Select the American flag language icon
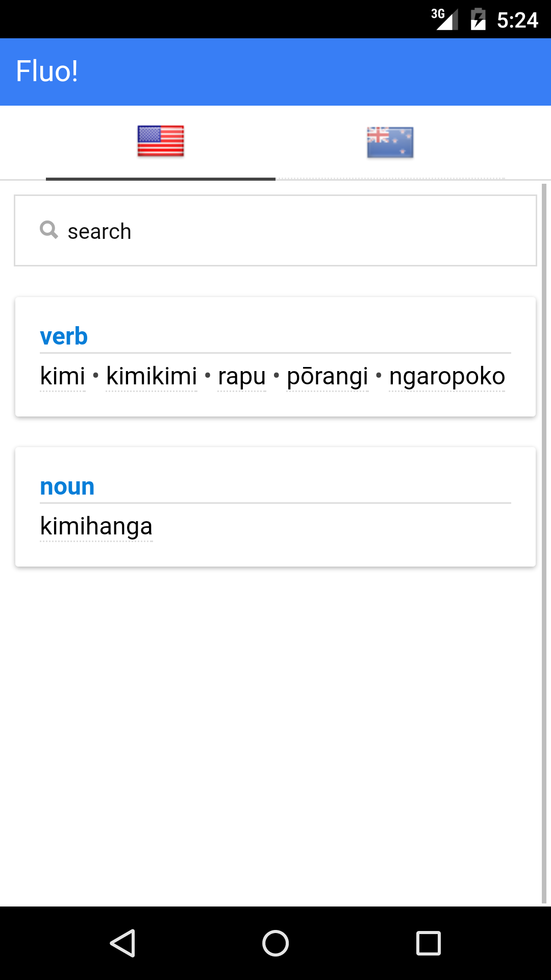Image resolution: width=551 pixels, height=980 pixels. tap(160, 141)
